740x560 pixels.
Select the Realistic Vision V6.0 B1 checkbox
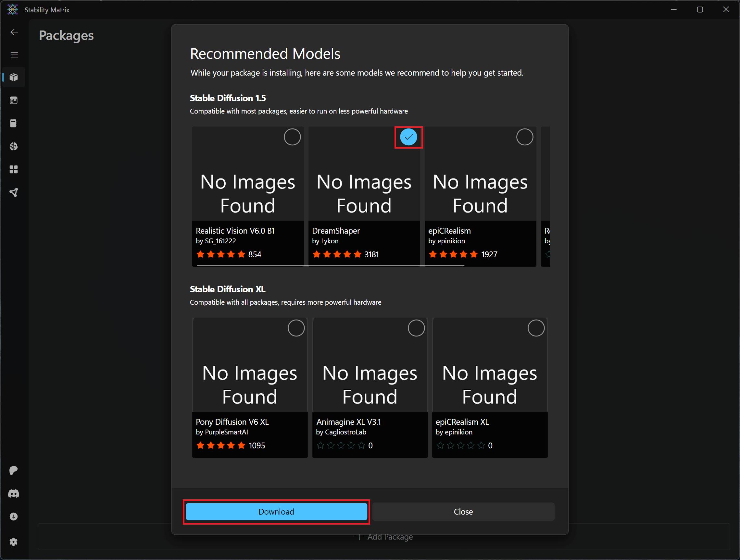tap(292, 137)
